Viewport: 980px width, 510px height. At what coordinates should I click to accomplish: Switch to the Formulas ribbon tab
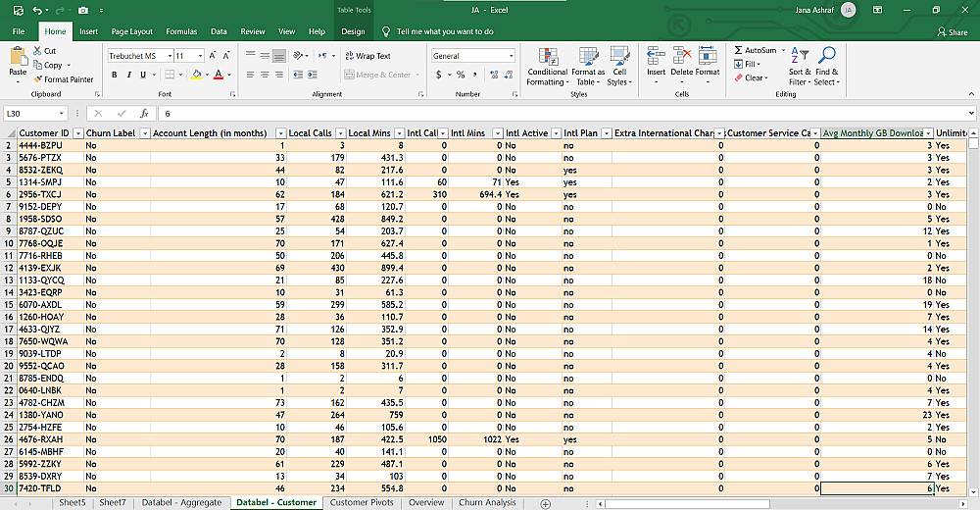pyautogui.click(x=181, y=31)
